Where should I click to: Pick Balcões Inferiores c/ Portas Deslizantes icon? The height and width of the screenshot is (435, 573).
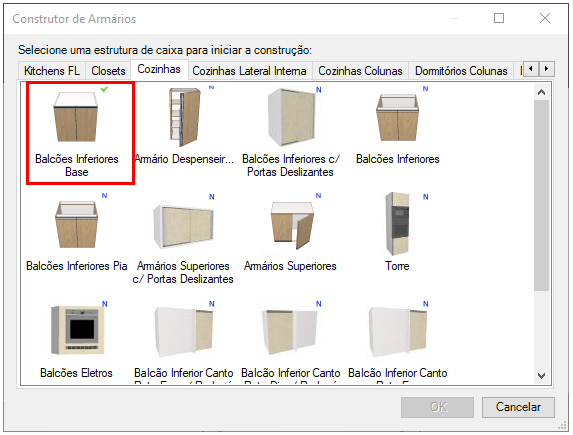coord(291,117)
